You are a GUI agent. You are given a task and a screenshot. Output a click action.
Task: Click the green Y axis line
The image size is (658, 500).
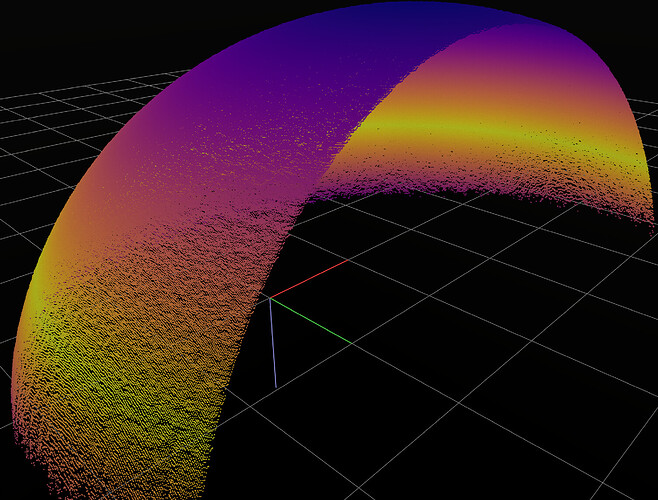[x=312, y=321]
